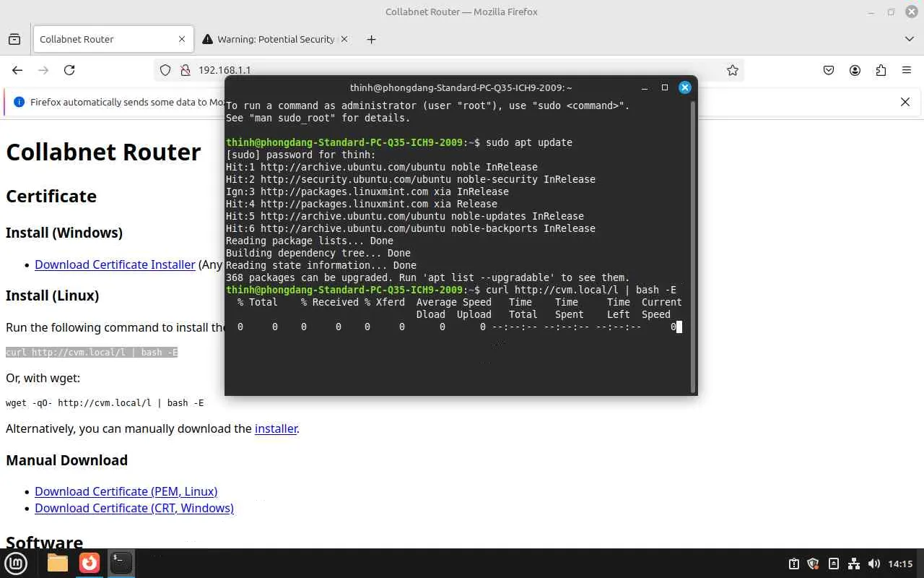Image resolution: width=924 pixels, height=578 pixels.
Task: Click the terminal's vertical scrollbar
Action: (x=693, y=246)
